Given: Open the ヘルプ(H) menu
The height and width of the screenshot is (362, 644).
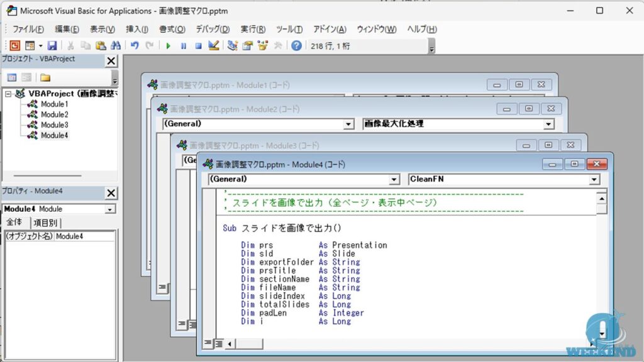Looking at the screenshot, I should point(422,29).
